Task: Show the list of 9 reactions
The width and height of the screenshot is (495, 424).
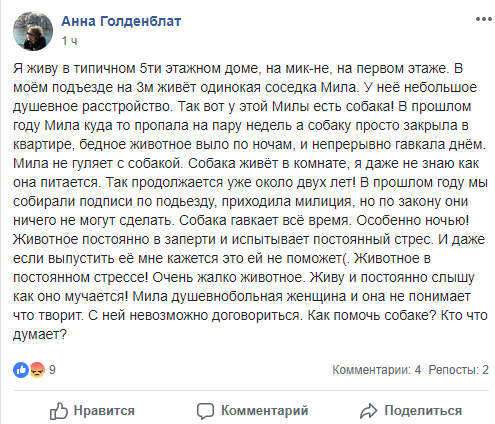Action: [x=52, y=370]
